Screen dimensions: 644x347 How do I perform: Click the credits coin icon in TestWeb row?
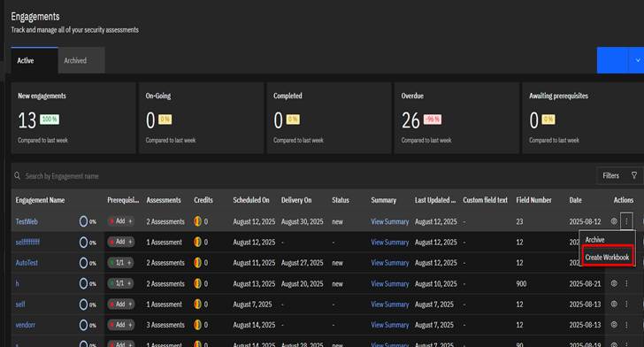tap(197, 221)
